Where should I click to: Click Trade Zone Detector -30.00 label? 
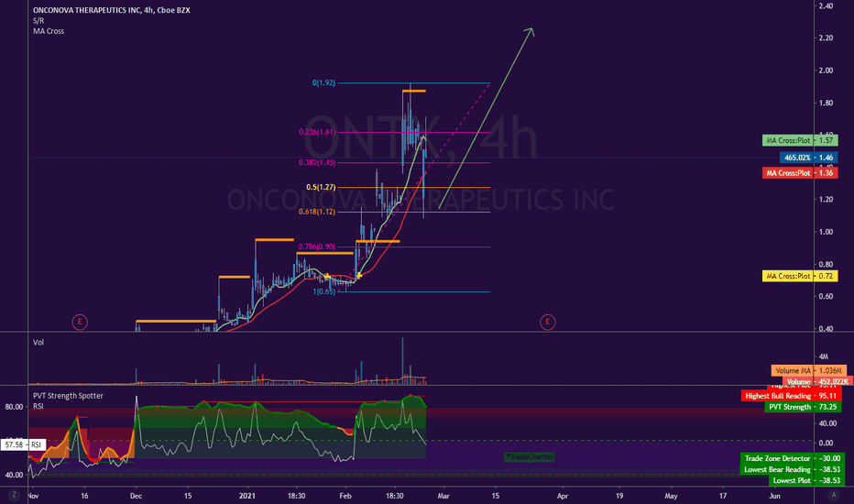coord(793,459)
